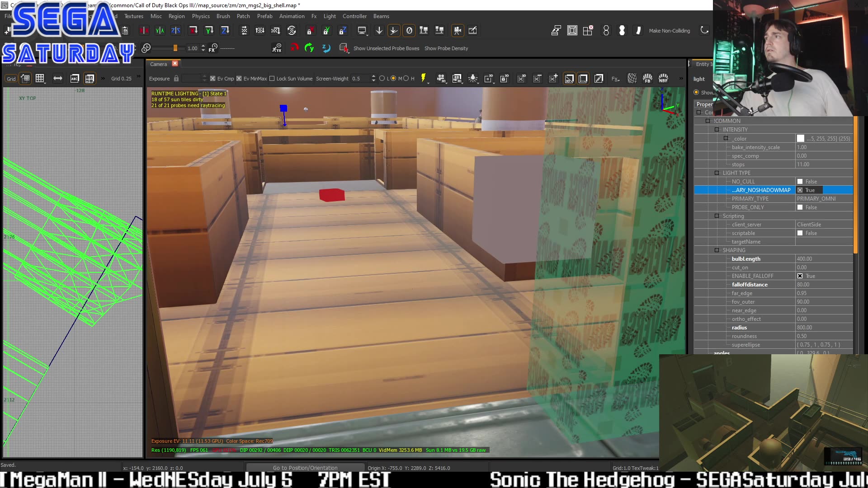
Task: Select the rotate Y tool
Action: point(209,30)
